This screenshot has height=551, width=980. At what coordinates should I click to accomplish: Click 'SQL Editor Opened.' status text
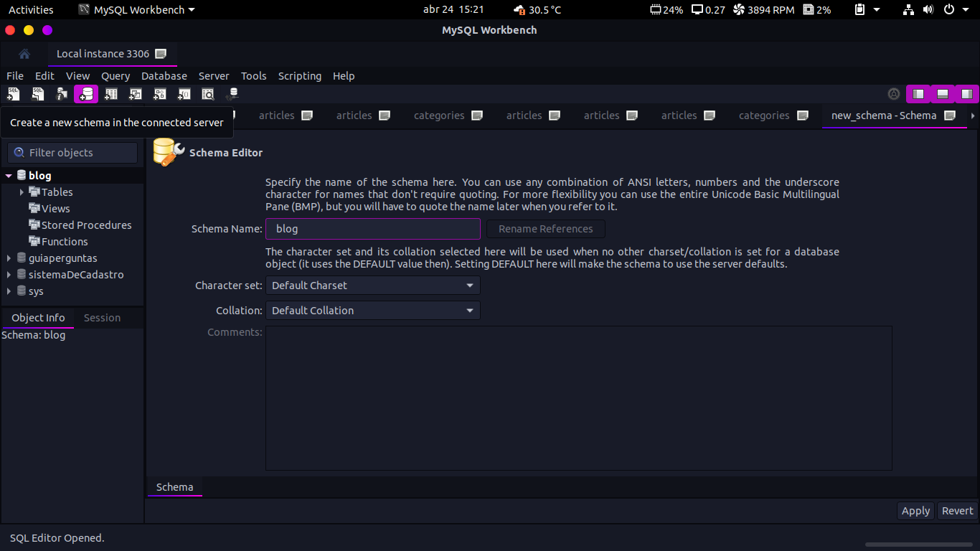[57, 538]
